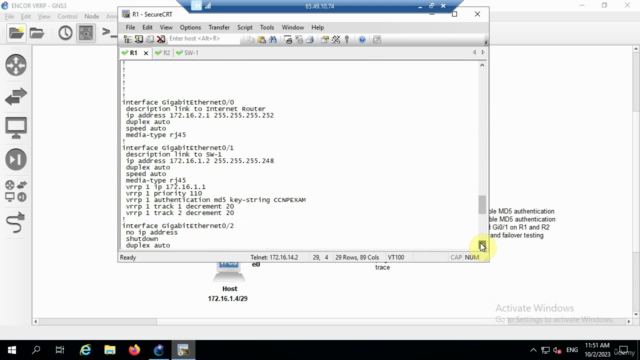Open the SecureCRT View menu
The width and height of the screenshot is (640, 360).
pyautogui.click(x=166, y=27)
